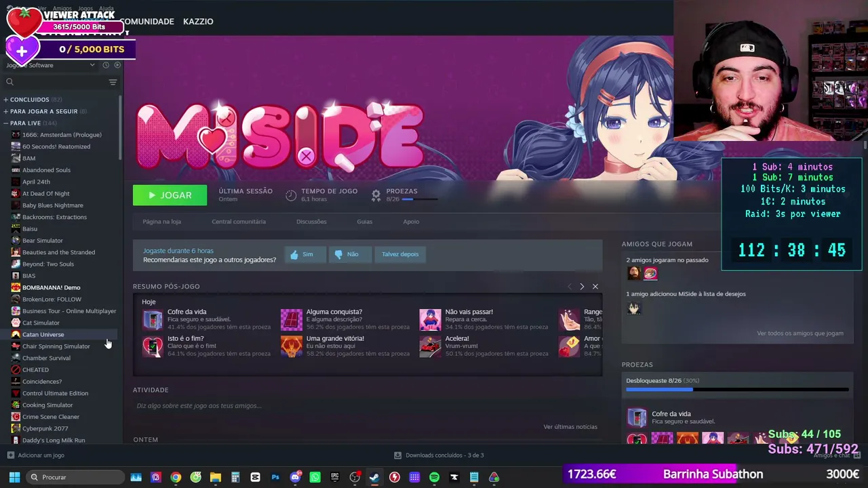Open Ver todos os amigos que jogam
Screen dimensions: 868x488
click(x=800, y=333)
